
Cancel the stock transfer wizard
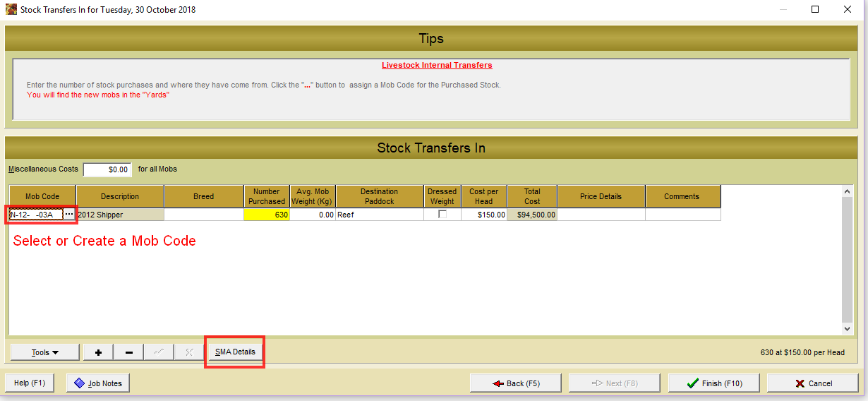[813, 383]
